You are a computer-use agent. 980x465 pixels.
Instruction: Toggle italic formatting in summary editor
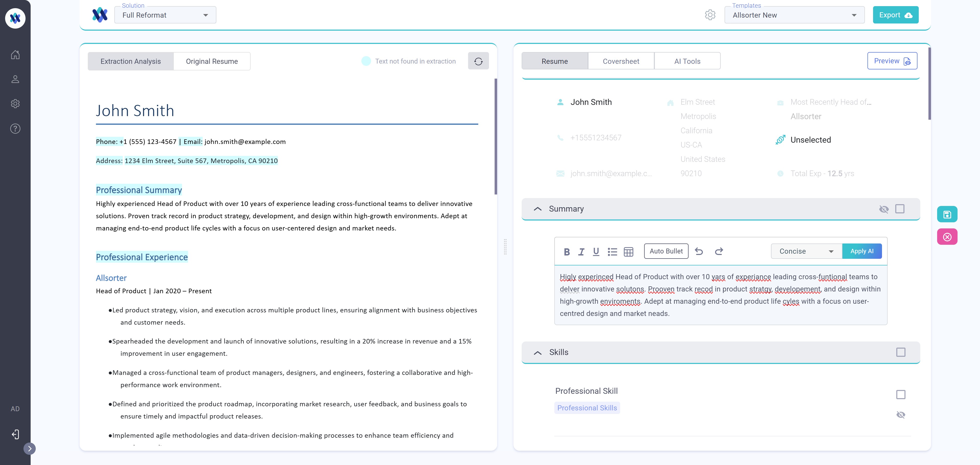[581, 252]
